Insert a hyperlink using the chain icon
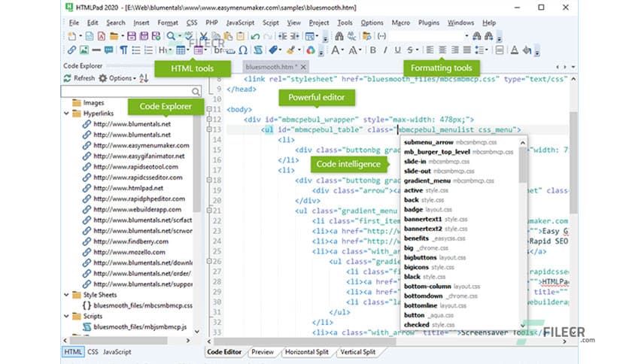The image size is (629, 364). (x=71, y=50)
